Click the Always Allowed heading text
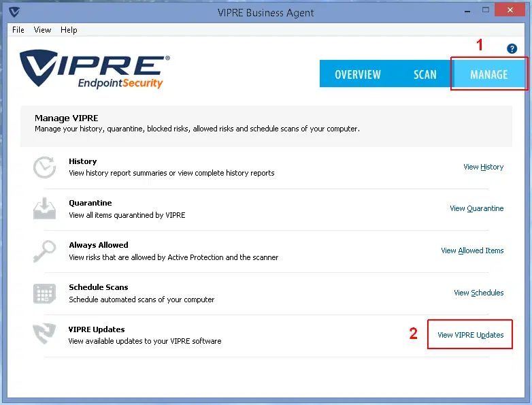Viewport: 532px width, 405px height. click(99, 245)
